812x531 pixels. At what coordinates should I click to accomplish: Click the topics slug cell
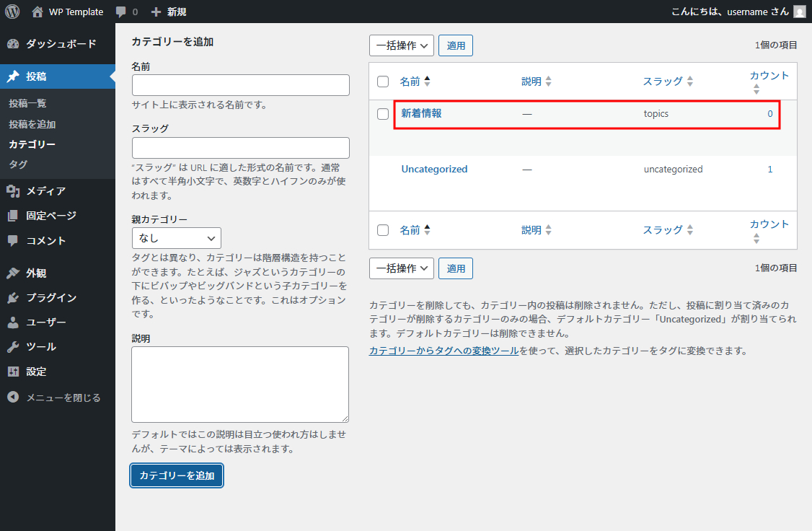tap(656, 114)
